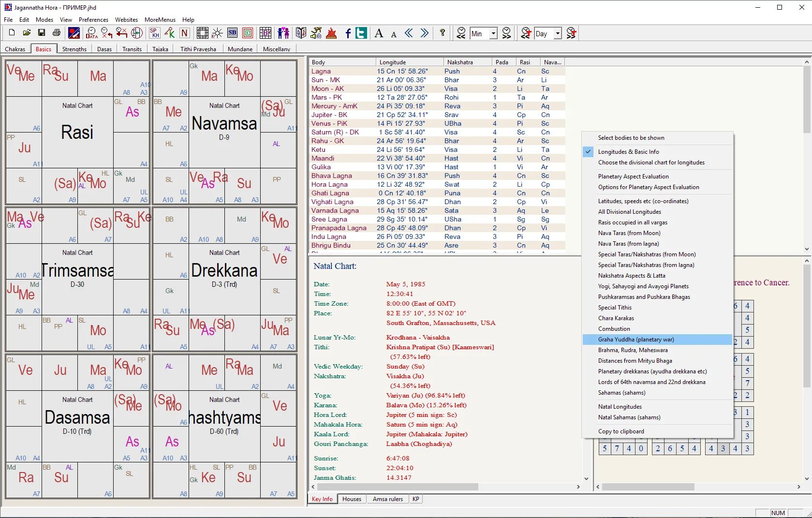Click the double right arrow icon

[424, 33]
